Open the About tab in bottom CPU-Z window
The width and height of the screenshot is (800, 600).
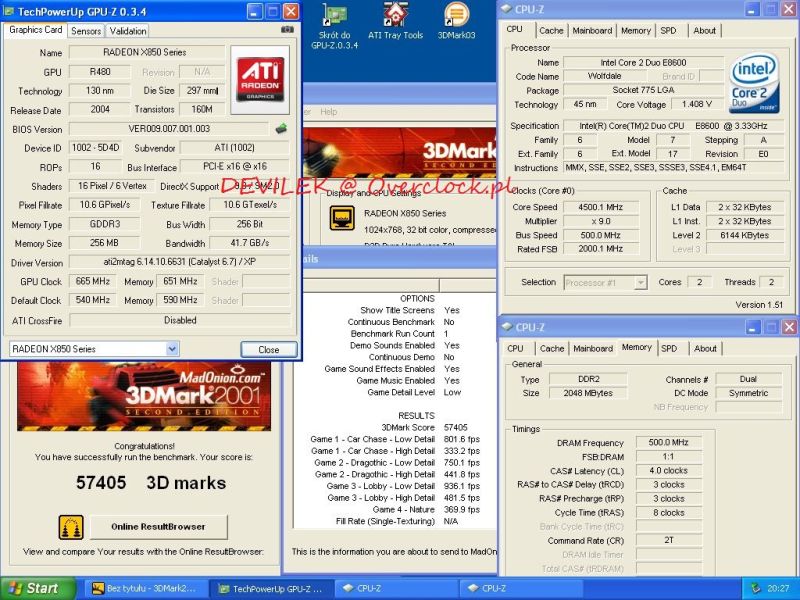705,348
